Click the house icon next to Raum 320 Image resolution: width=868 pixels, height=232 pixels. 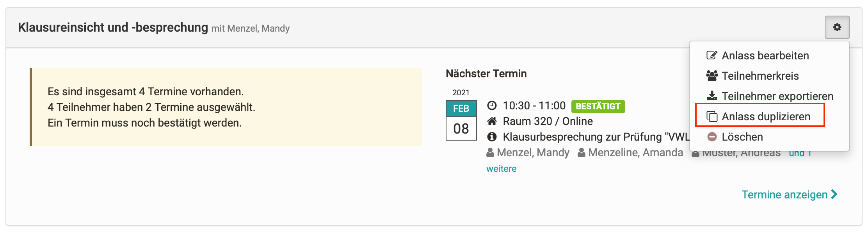point(492,121)
